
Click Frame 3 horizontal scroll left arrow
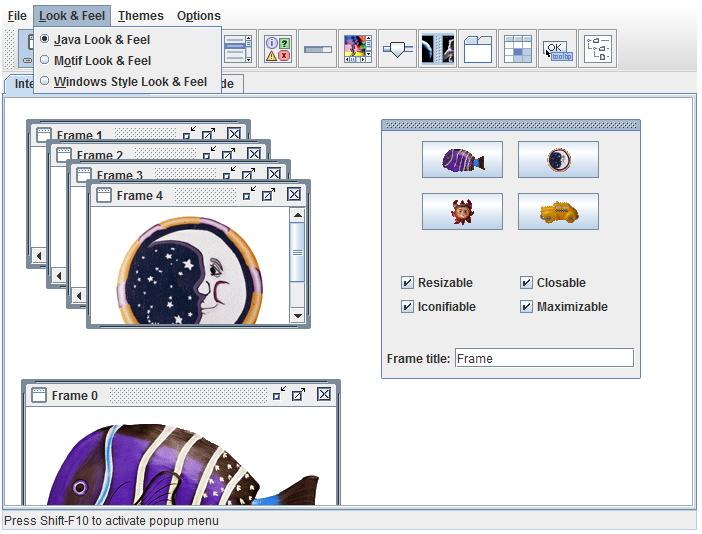(79, 295)
